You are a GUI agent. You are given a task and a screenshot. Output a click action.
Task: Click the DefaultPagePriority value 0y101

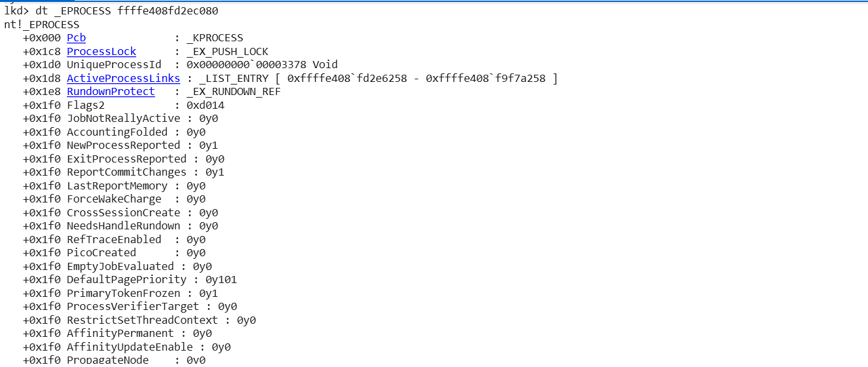(x=221, y=280)
